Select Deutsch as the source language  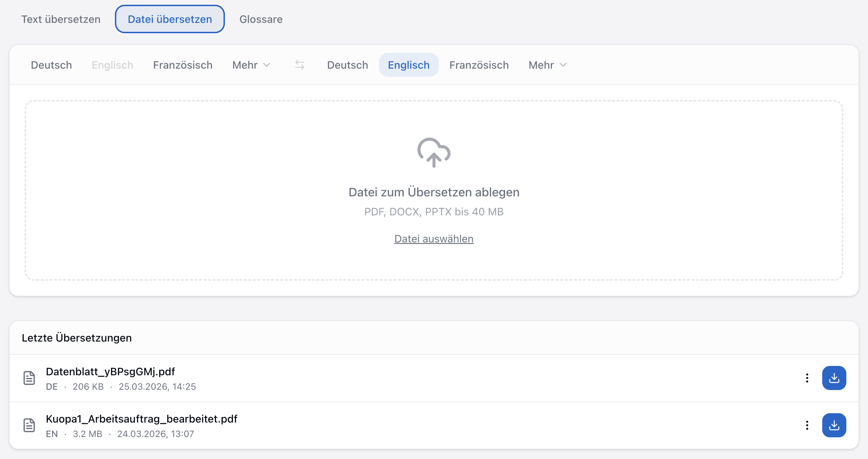pos(51,65)
